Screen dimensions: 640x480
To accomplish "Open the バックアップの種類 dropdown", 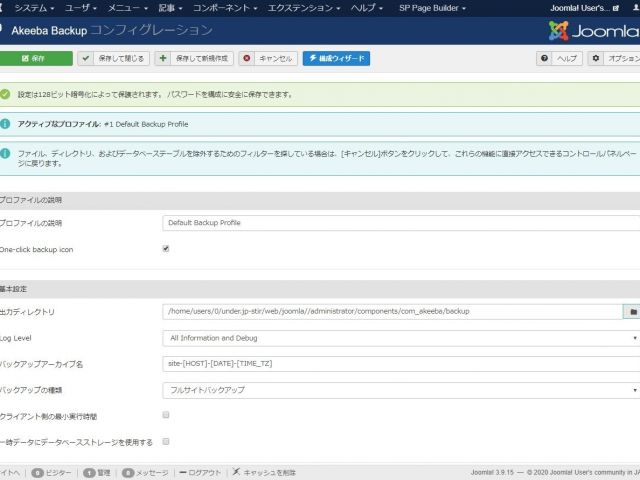I will pos(401,390).
